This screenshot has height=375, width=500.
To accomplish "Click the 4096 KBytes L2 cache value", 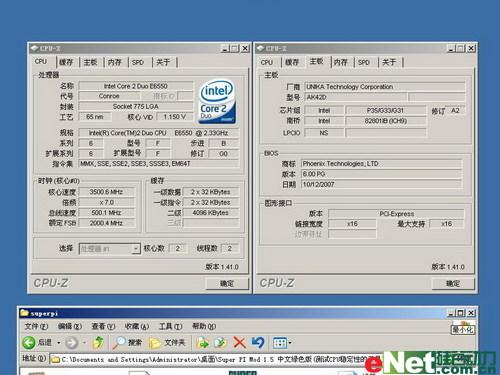I will [x=211, y=213].
